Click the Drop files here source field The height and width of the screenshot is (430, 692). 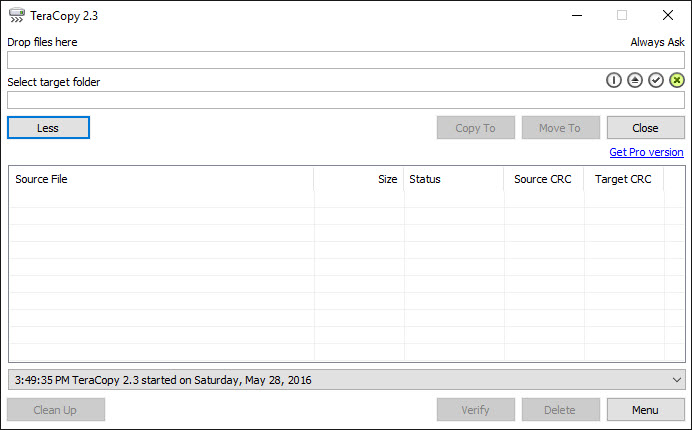coord(345,60)
